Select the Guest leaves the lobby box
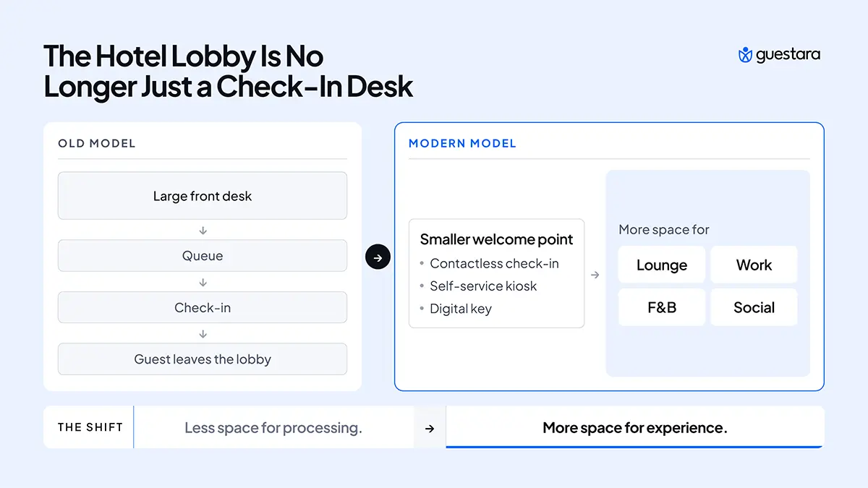 coord(203,359)
